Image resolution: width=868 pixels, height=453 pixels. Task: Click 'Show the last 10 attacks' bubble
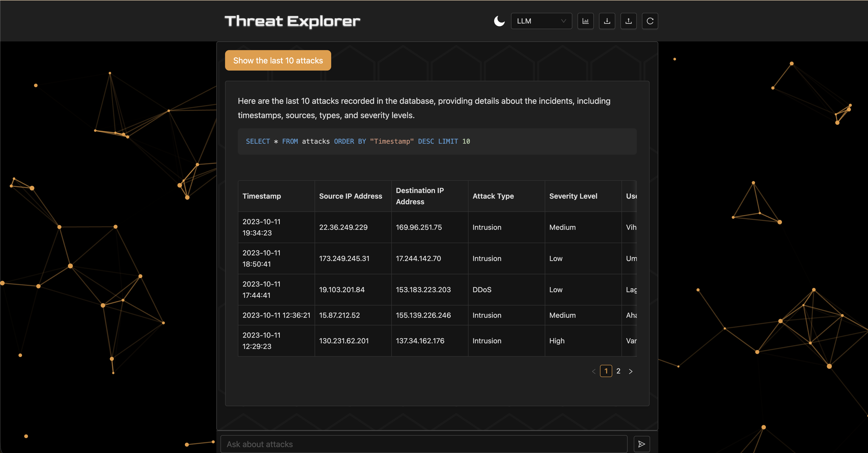pos(278,60)
